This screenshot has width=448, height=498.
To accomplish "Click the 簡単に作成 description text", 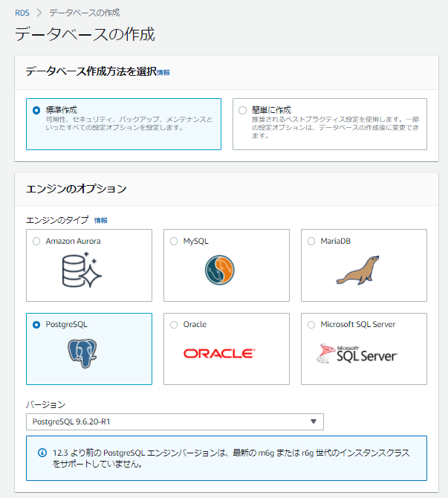I will coord(336,127).
